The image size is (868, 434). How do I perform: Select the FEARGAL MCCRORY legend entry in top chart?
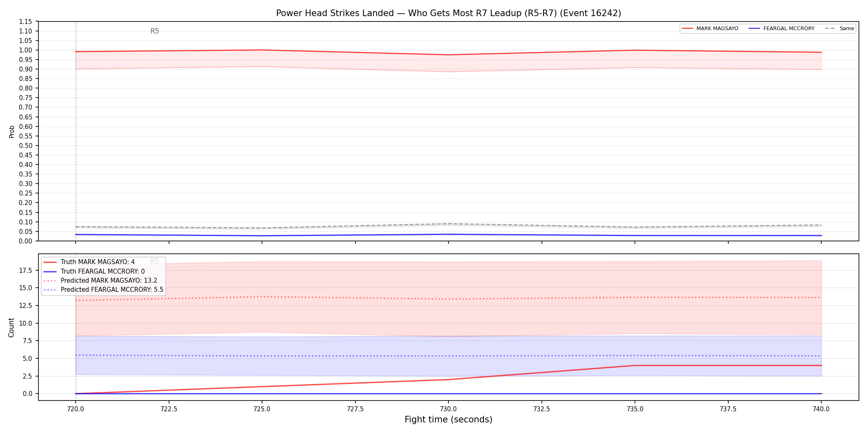click(782, 29)
